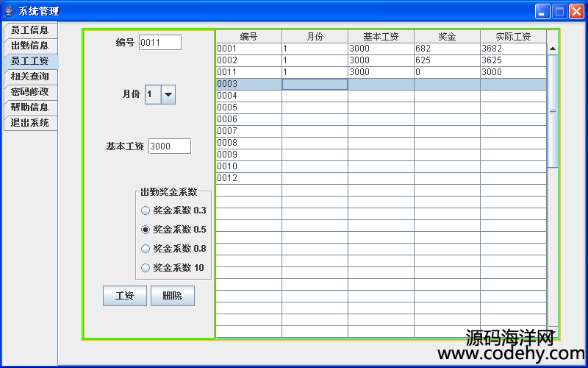Image resolution: width=588 pixels, height=368 pixels.
Task: Minimize the 系统管理 window
Action: (x=542, y=11)
